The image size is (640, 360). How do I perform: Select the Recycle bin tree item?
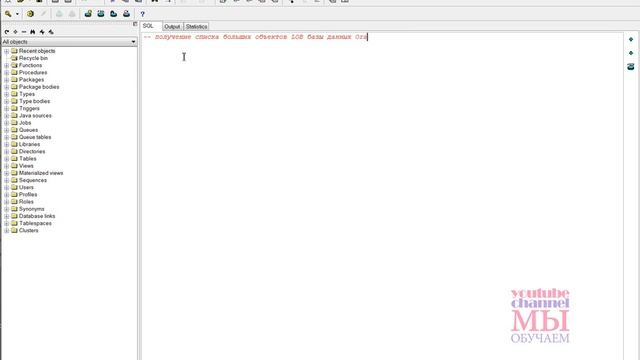(x=33, y=58)
